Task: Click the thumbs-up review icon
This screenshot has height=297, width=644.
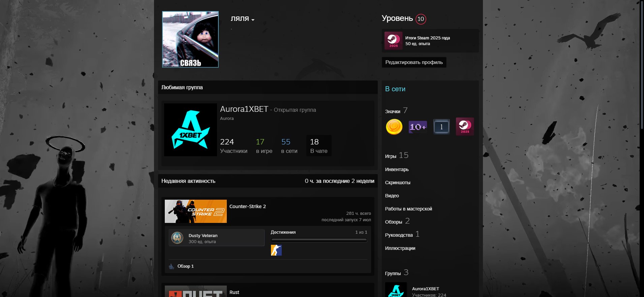Action: pyautogui.click(x=171, y=266)
